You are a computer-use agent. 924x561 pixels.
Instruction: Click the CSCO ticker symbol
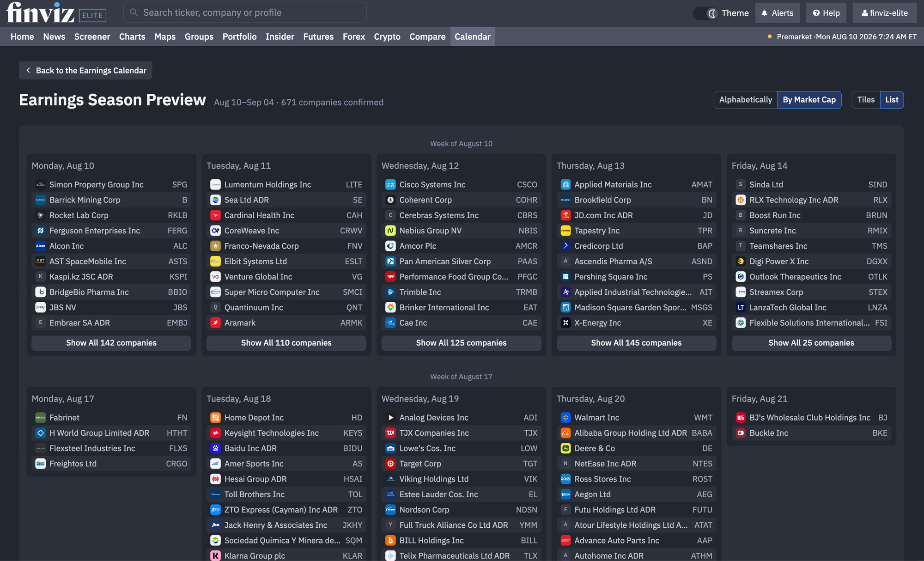[527, 185]
